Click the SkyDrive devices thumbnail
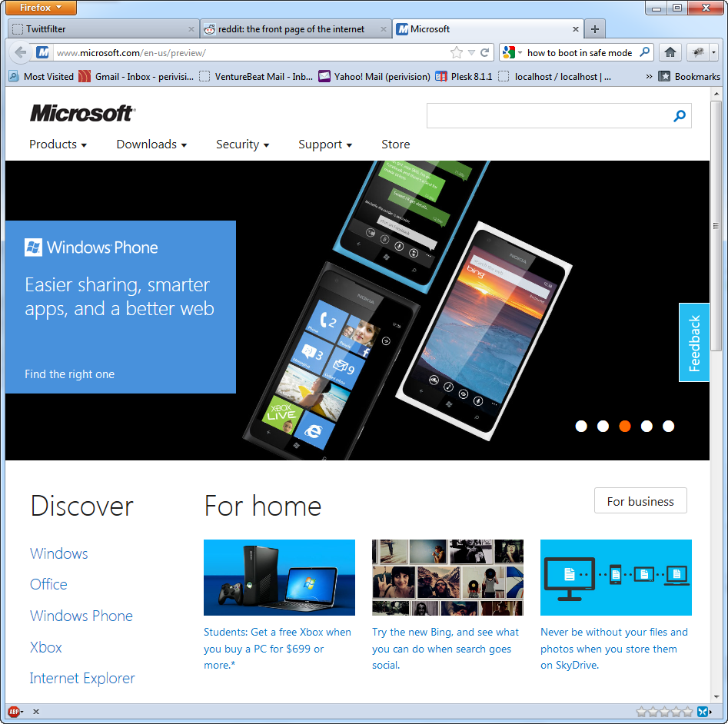The image size is (728, 724). click(616, 577)
